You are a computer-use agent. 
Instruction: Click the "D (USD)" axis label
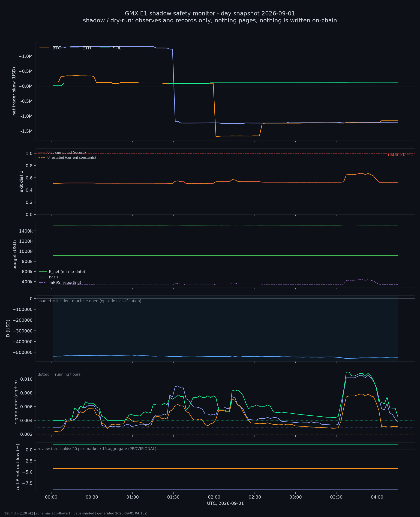8,328
